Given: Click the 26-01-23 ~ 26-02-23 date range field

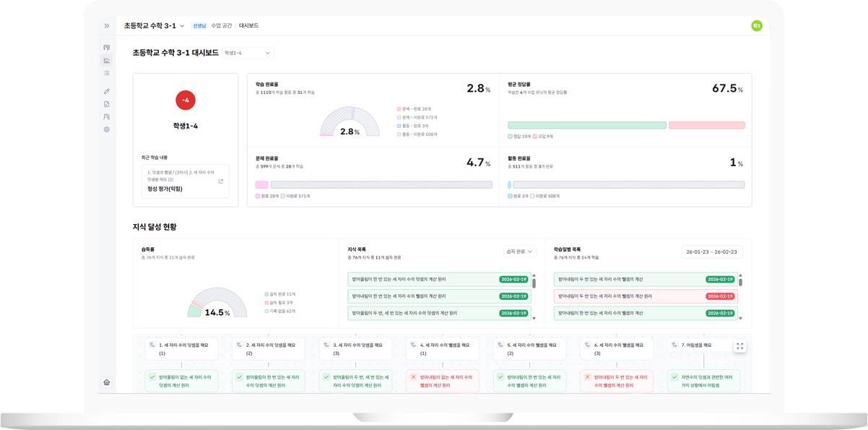Looking at the screenshot, I should coord(711,251).
